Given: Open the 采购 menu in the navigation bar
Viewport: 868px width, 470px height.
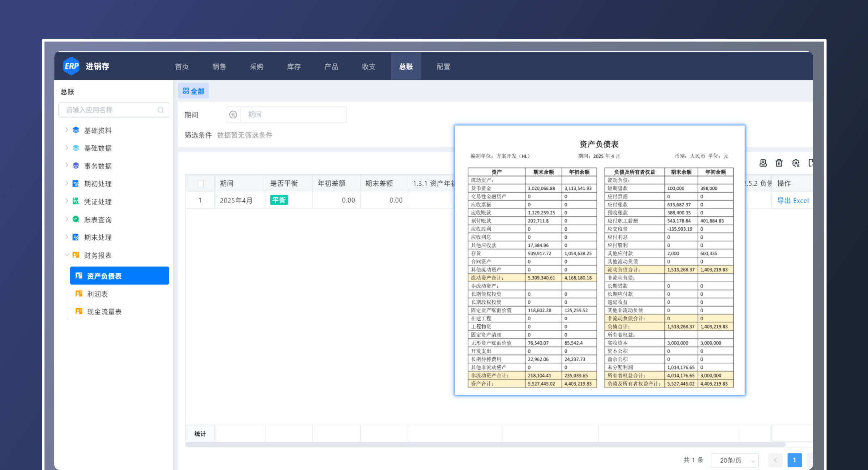Looking at the screenshot, I should [x=257, y=66].
